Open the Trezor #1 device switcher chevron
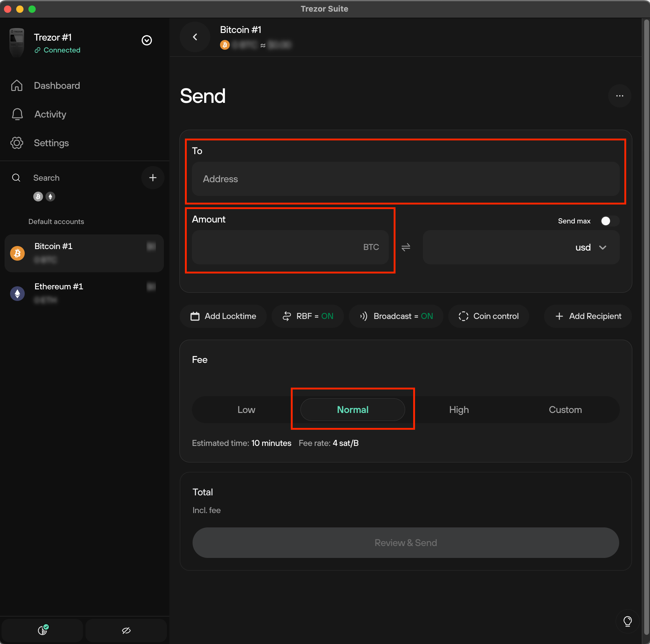 click(x=147, y=40)
